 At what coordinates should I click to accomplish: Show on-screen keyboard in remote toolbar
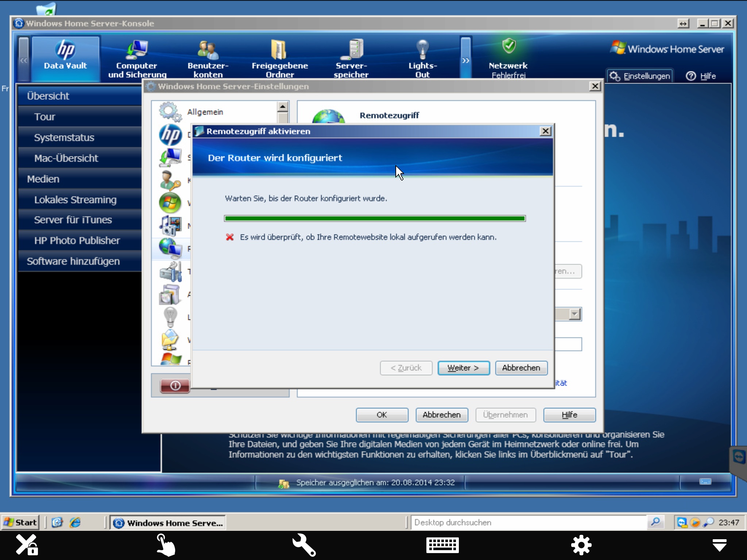pyautogui.click(x=442, y=545)
